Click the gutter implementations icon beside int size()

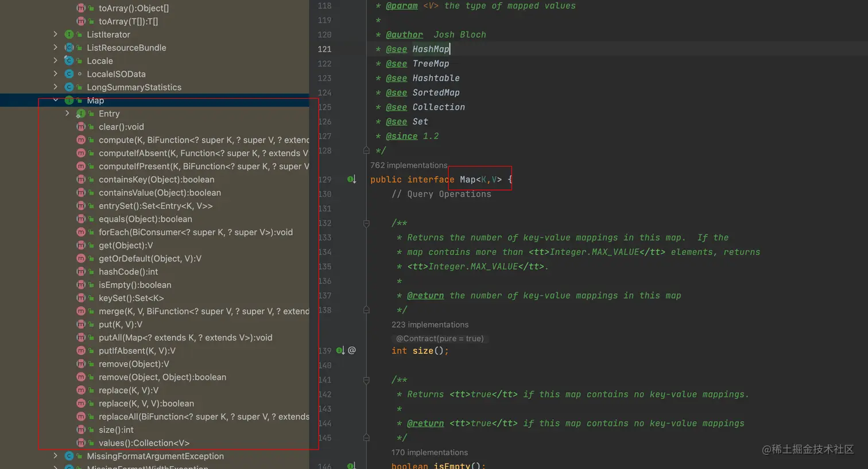[340, 350]
